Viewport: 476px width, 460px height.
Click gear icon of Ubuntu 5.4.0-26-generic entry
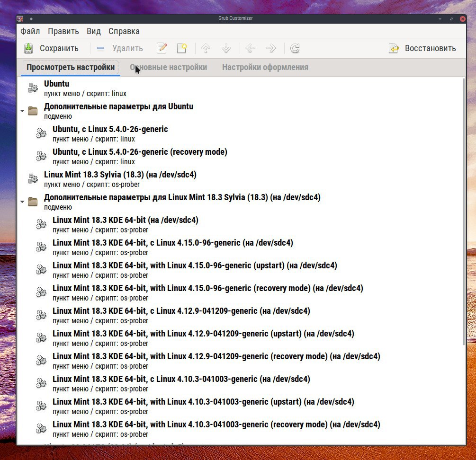41,133
